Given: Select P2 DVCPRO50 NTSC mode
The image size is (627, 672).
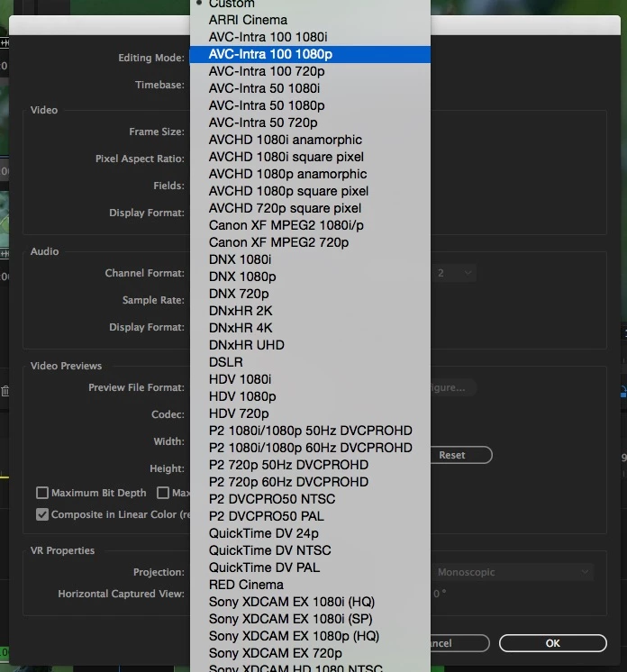Looking at the screenshot, I should coord(310,499).
